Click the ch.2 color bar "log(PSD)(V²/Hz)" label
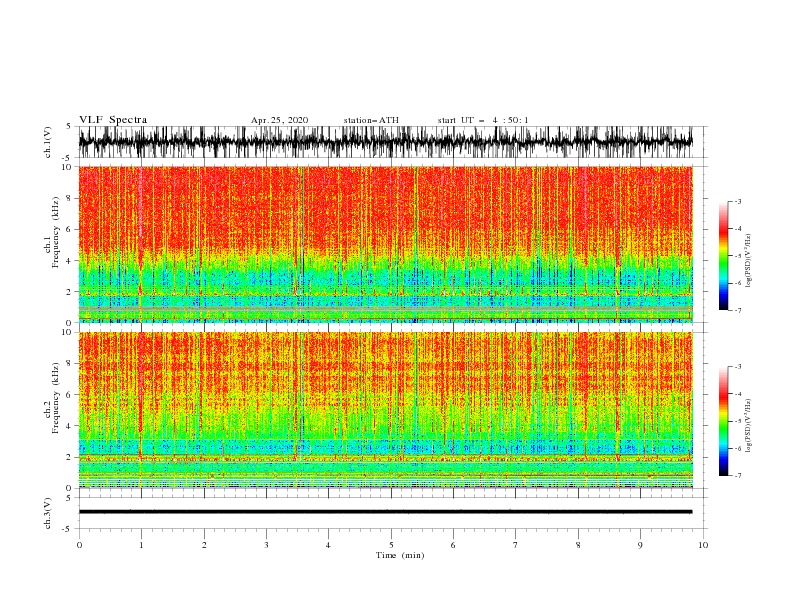 click(749, 426)
